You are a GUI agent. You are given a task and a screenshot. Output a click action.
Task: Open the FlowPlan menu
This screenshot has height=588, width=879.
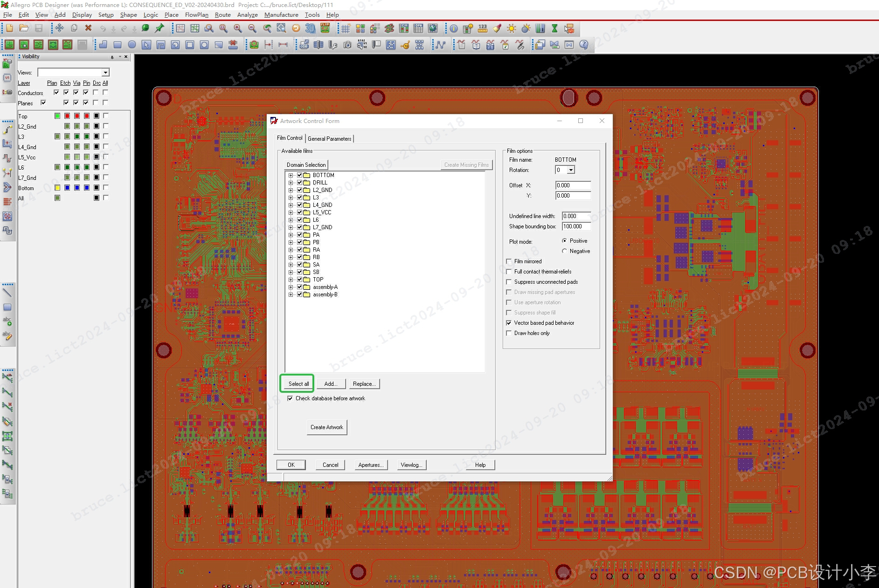click(x=197, y=15)
